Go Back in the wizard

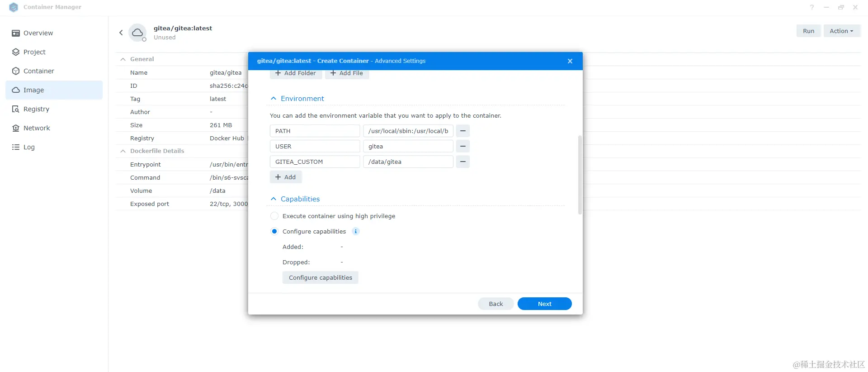tap(495, 304)
